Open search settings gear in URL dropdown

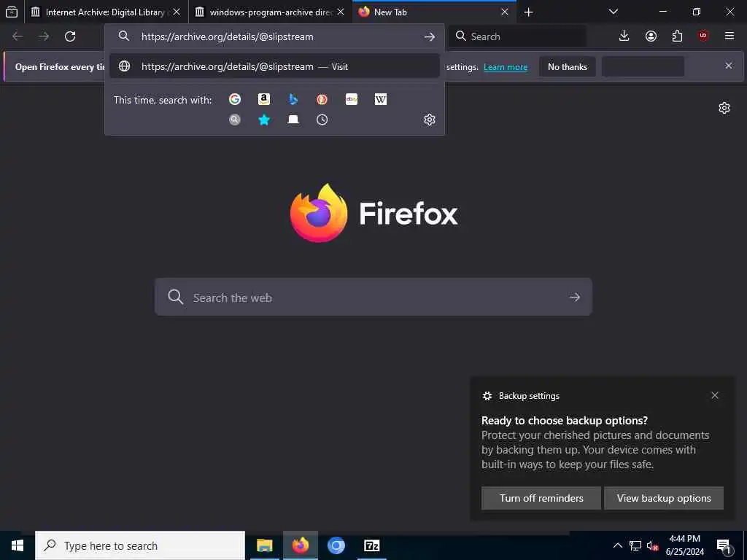pyautogui.click(x=430, y=120)
